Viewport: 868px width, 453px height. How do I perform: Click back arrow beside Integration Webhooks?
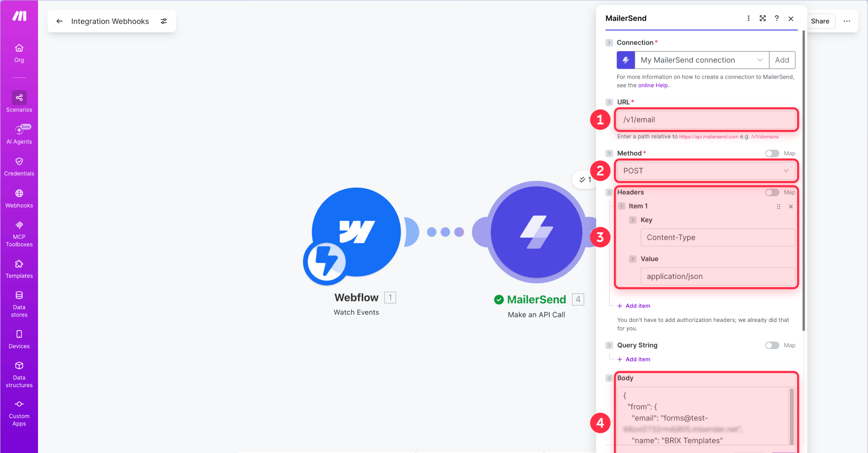(59, 21)
